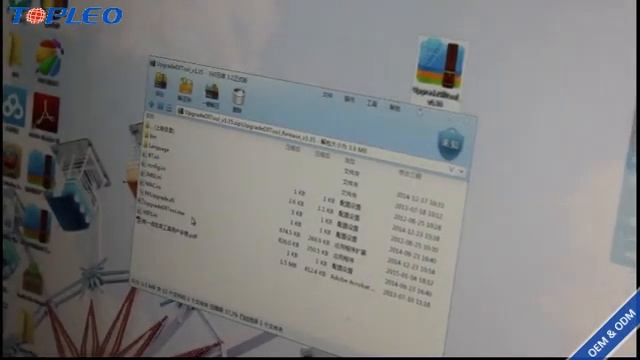Image resolution: width=640 pixels, height=360 pixels.
Task: Select the UpgradeDllTool.exe file row
Action: pos(161,207)
